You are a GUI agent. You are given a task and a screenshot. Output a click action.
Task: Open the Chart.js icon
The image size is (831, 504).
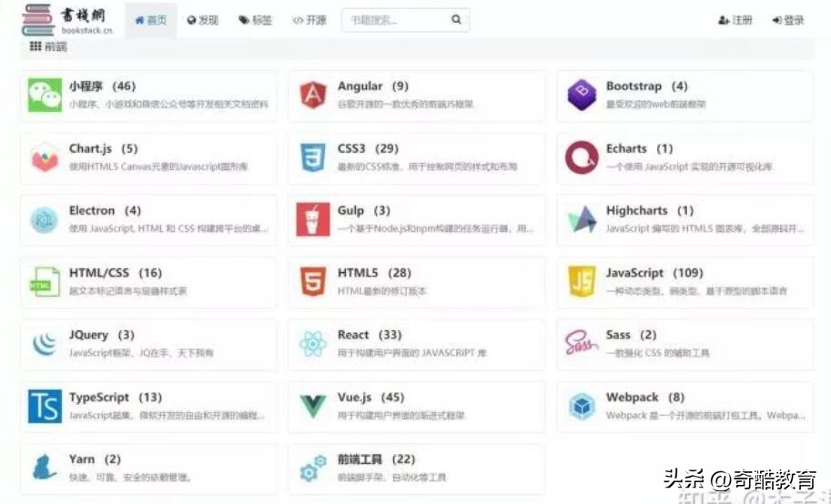[x=45, y=158]
